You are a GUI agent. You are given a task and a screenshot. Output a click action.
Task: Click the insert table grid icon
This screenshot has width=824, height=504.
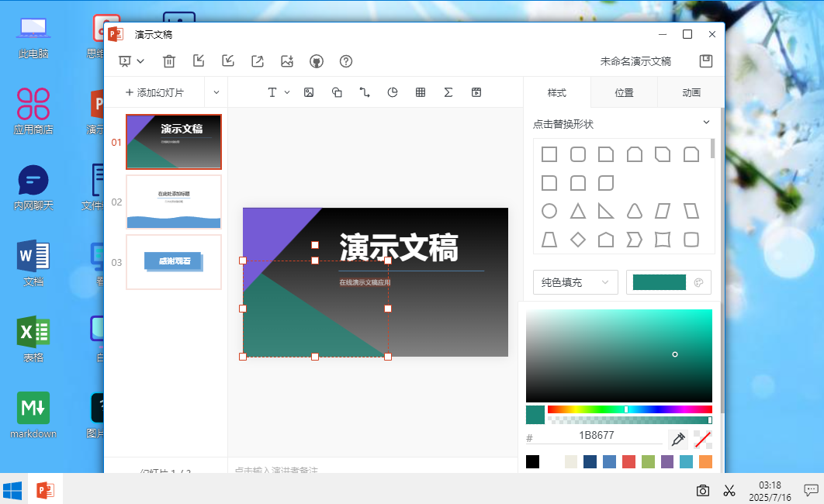(421, 92)
